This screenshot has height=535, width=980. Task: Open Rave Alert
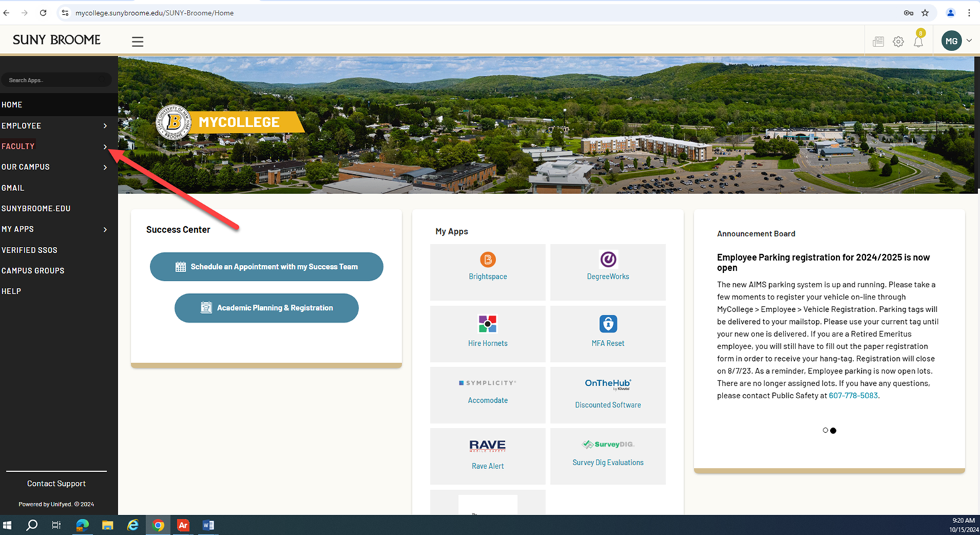coord(488,455)
